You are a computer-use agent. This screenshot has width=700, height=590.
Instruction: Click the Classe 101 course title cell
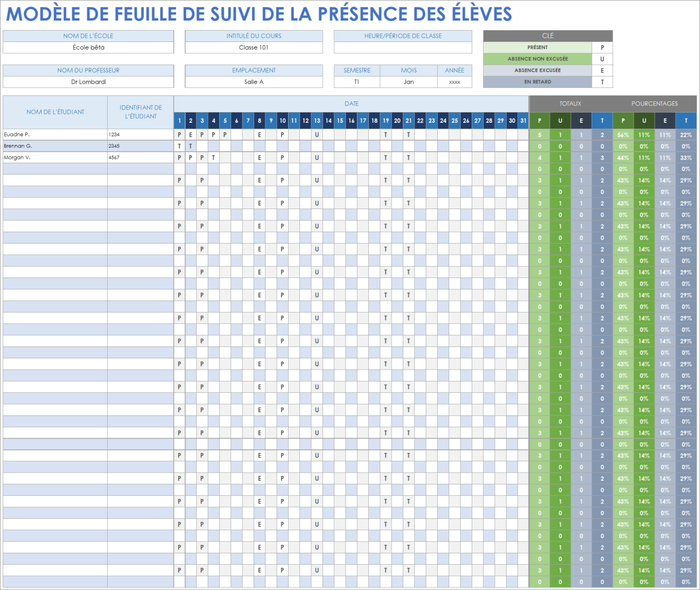click(x=254, y=47)
